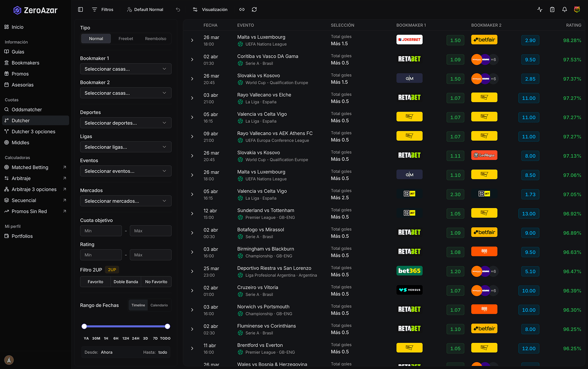Screen dimensions: 588x369
Task: Select Reembolso bet type
Action: pyautogui.click(x=155, y=39)
